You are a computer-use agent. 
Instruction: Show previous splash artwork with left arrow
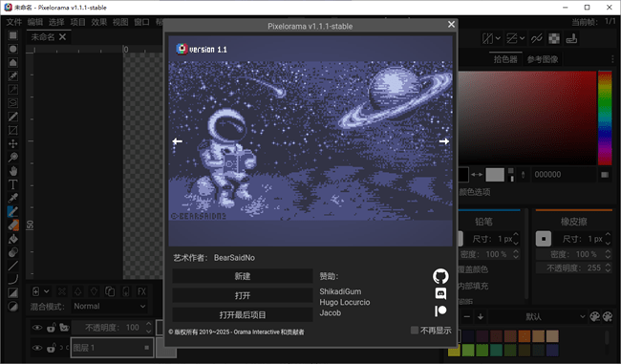tap(178, 141)
